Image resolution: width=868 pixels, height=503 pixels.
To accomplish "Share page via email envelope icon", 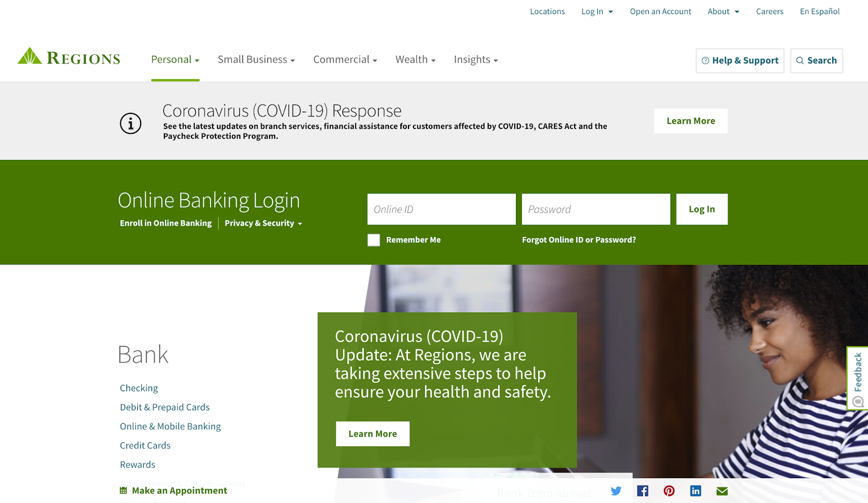I will (722, 491).
